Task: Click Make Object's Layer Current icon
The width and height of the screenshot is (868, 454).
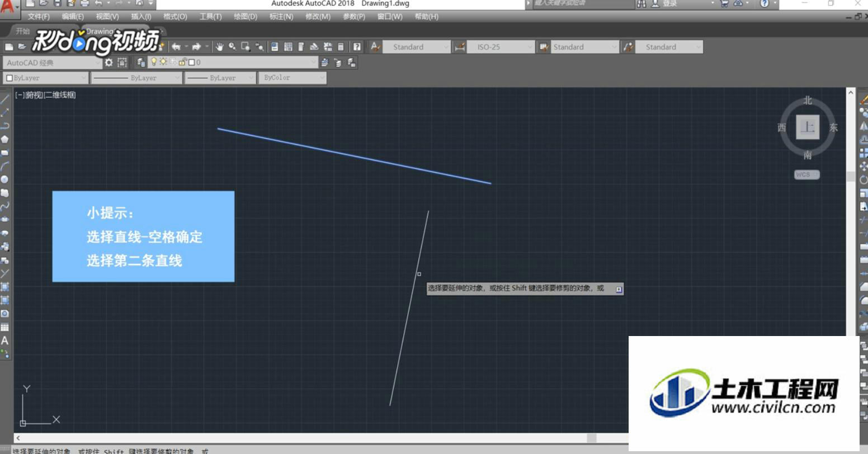Action: click(325, 63)
